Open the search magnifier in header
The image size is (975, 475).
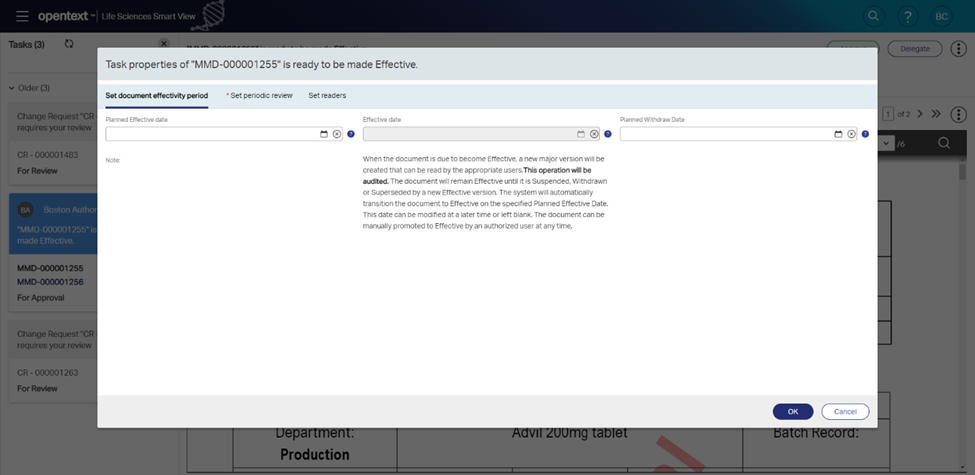[x=874, y=16]
